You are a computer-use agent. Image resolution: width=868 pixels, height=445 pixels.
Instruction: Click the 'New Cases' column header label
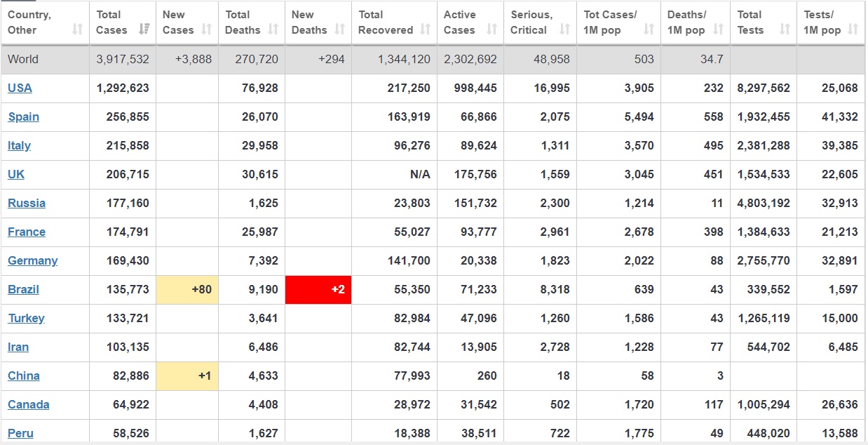[178, 22]
